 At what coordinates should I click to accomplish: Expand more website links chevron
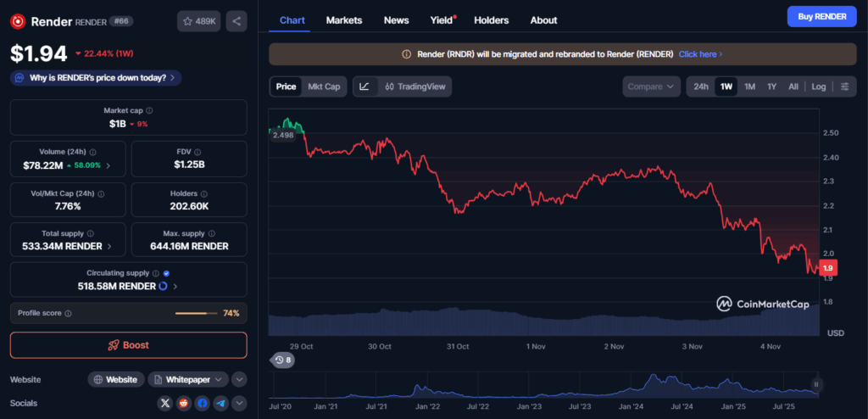[x=239, y=380]
